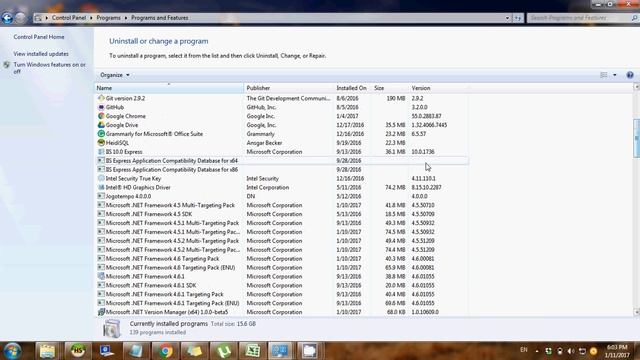The width and height of the screenshot is (640, 360).
Task: Sort by the Name column header
Action: click(169, 88)
